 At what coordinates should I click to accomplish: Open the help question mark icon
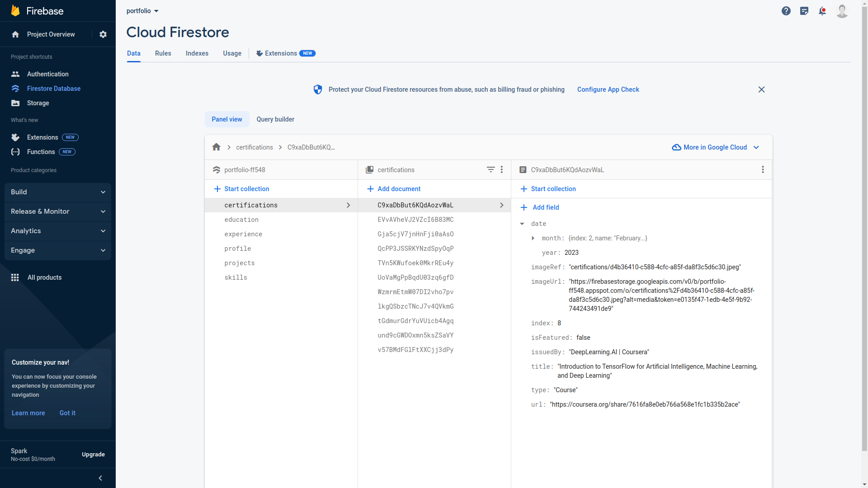[x=786, y=11]
